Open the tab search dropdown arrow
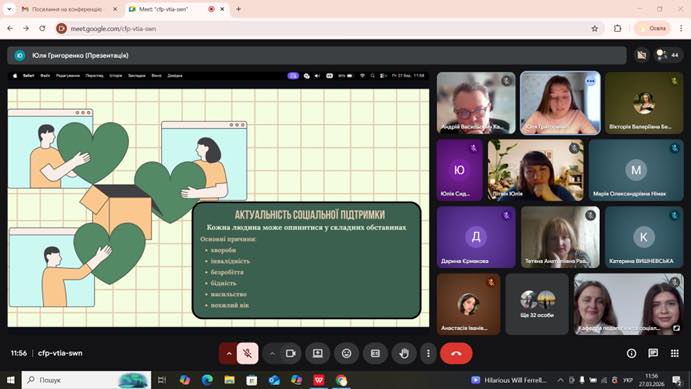Screen dimensions: 691x389 [x=9, y=9]
